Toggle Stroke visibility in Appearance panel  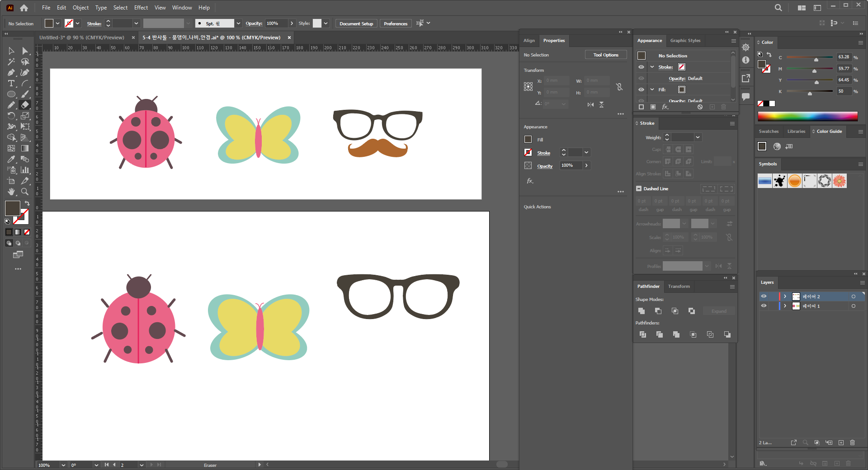tap(641, 67)
